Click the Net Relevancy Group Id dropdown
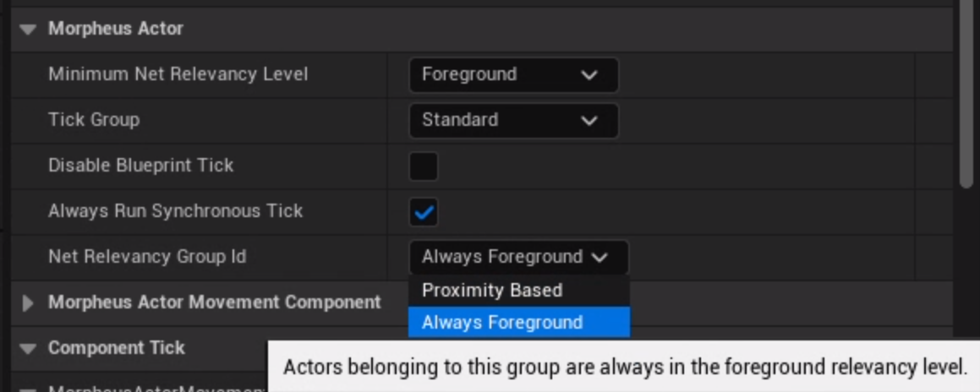The width and height of the screenshot is (980, 392). tap(517, 257)
